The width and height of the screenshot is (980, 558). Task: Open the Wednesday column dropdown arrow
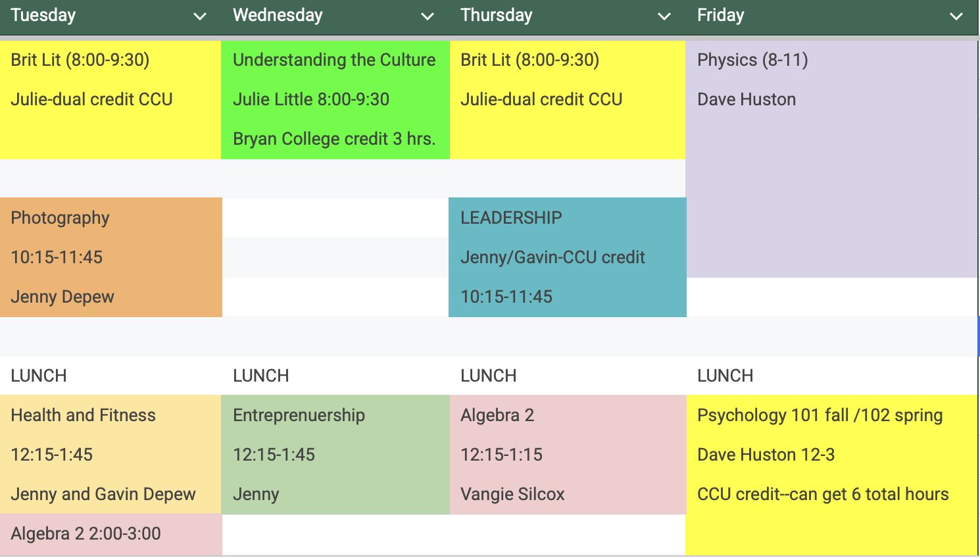click(428, 16)
